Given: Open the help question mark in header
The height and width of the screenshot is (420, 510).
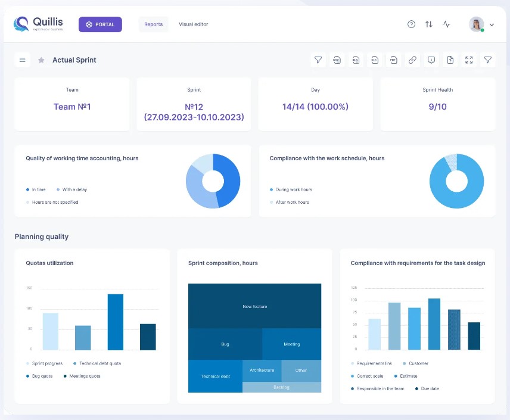Looking at the screenshot, I should [x=411, y=24].
